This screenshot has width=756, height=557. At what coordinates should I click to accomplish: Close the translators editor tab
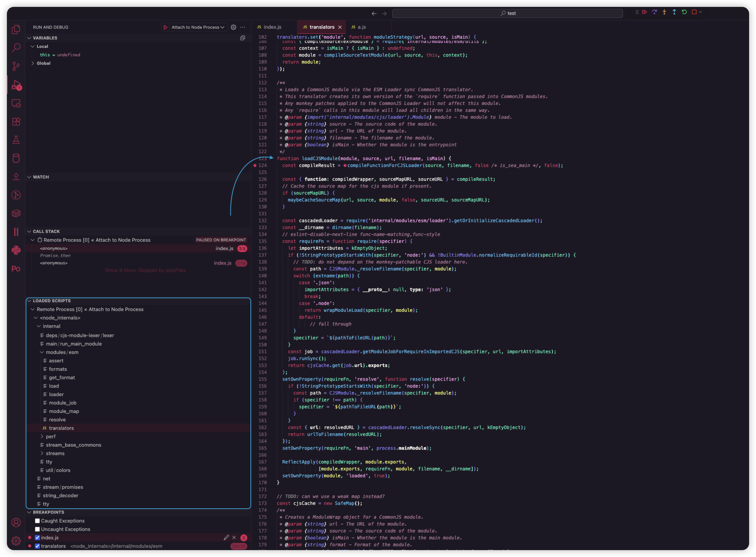coord(340,27)
